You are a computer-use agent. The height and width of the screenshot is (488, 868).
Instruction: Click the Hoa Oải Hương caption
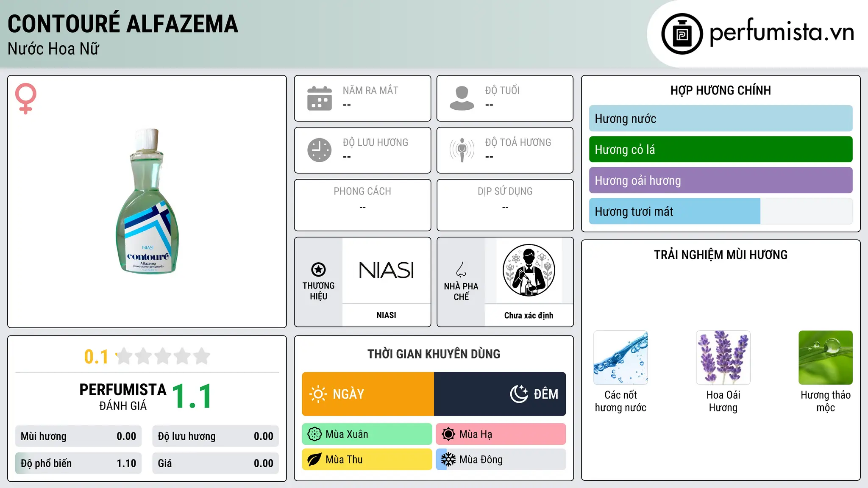click(x=723, y=401)
